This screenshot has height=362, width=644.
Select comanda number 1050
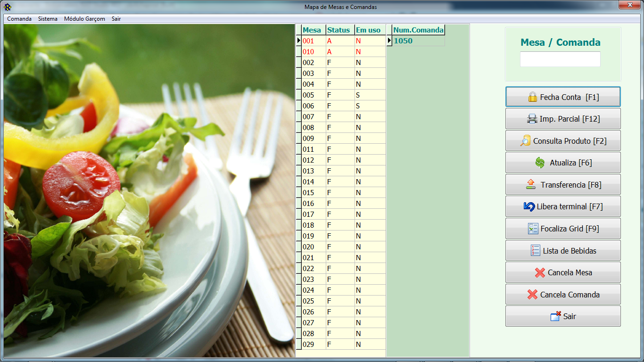tap(419, 41)
